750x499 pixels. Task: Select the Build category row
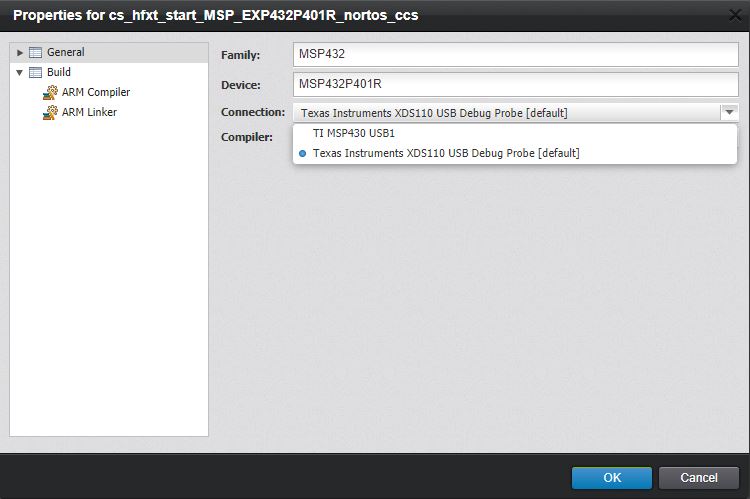[x=109, y=72]
